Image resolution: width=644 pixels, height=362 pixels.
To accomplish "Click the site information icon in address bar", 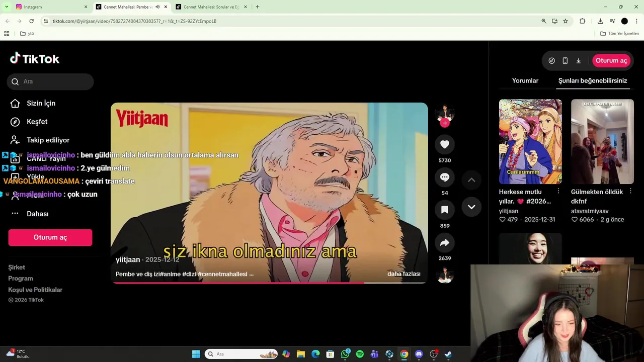I will [46, 21].
